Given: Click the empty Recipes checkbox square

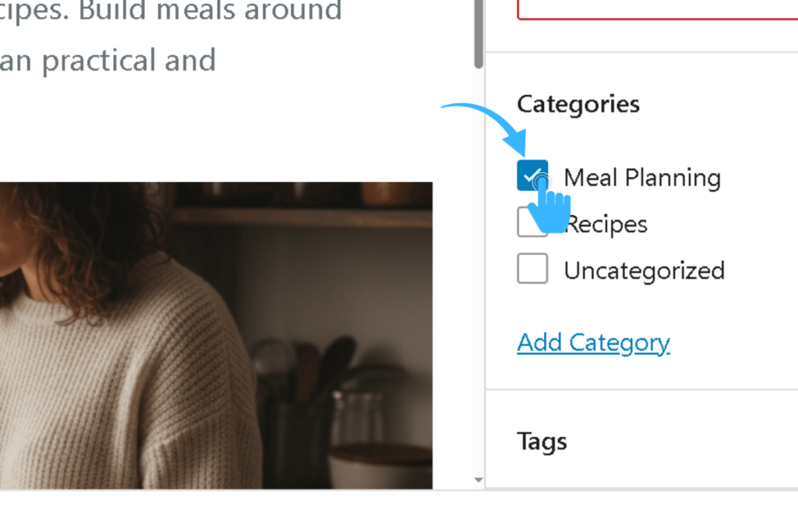Looking at the screenshot, I should 532,224.
